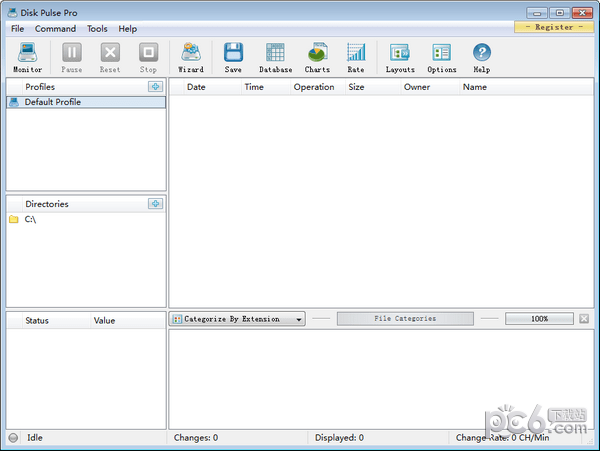
Task: Click the Value column header
Action: click(128, 321)
